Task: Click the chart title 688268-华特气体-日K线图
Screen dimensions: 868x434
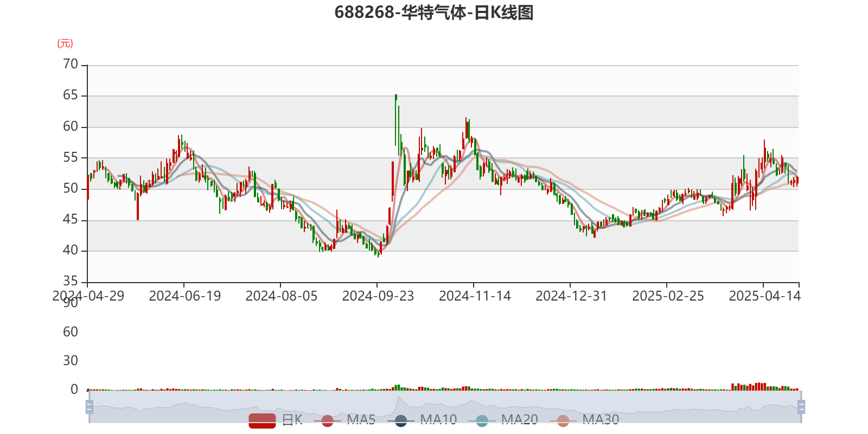Action: pos(434,12)
